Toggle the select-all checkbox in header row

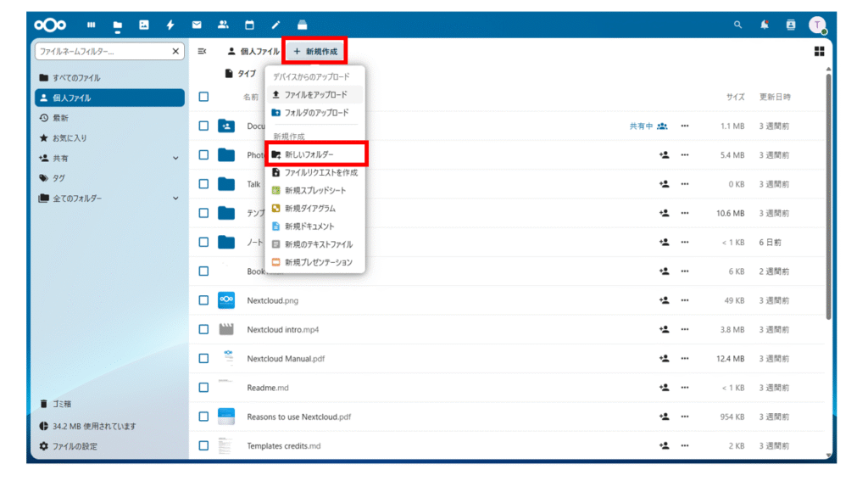pyautogui.click(x=203, y=97)
